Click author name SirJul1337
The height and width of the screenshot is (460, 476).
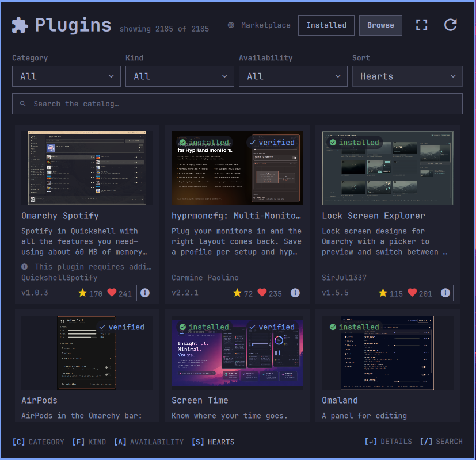pos(344,278)
